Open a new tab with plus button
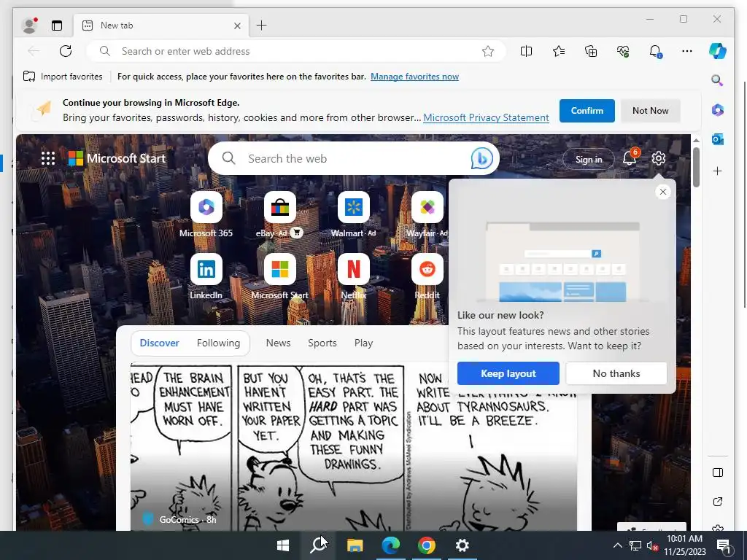 tap(262, 26)
